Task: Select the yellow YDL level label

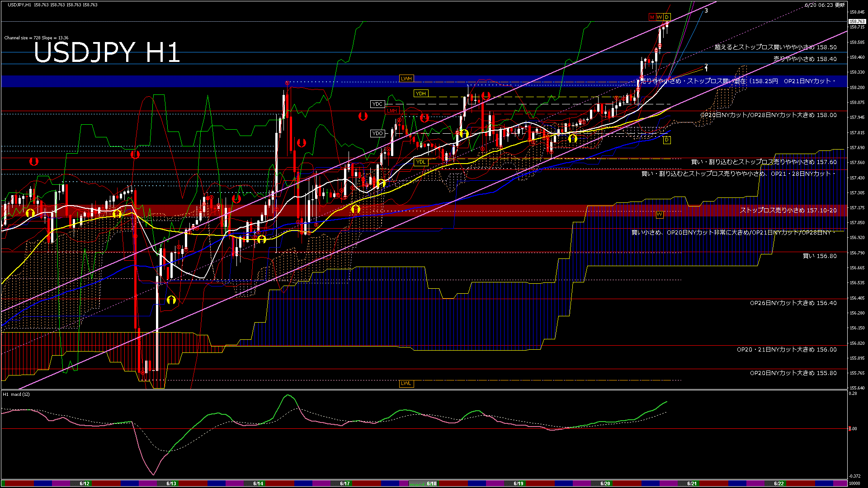Action: 420,162
